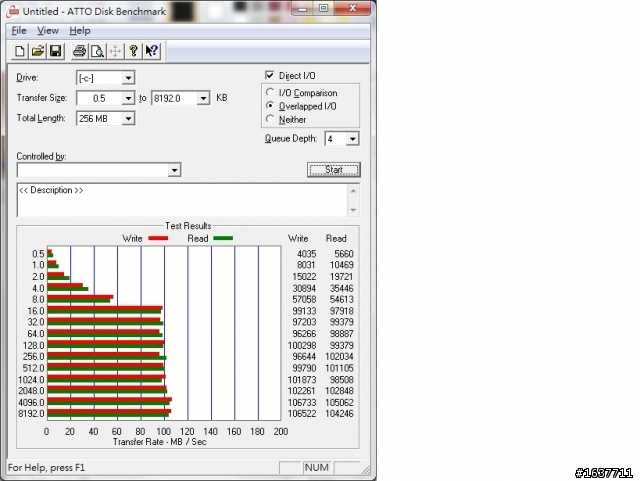Open the Queue Depth dropdown

click(352, 139)
